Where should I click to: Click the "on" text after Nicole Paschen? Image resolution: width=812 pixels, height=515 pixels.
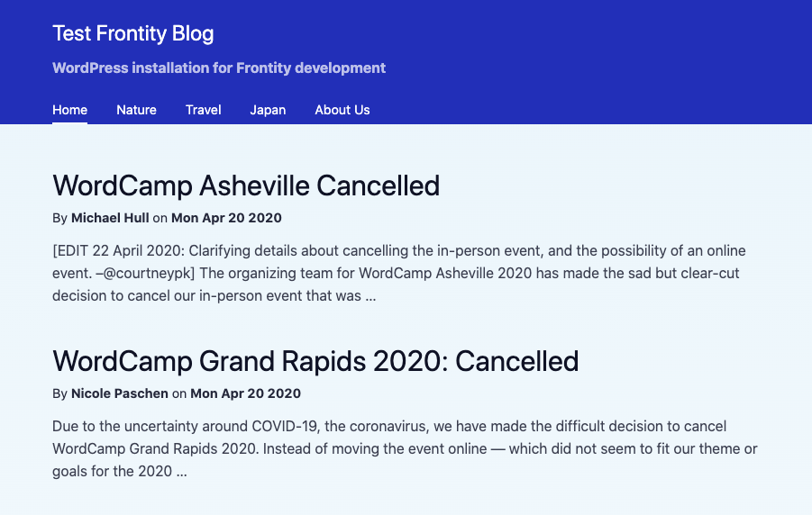tap(179, 393)
